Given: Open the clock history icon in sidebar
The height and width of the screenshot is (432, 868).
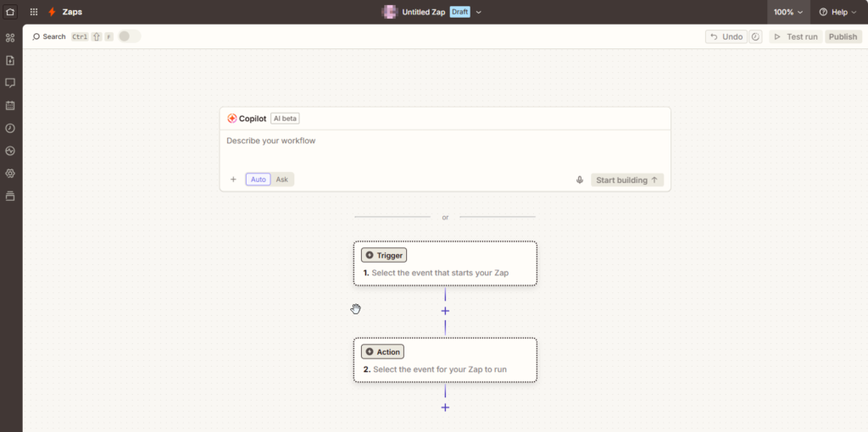Looking at the screenshot, I should 10,128.
